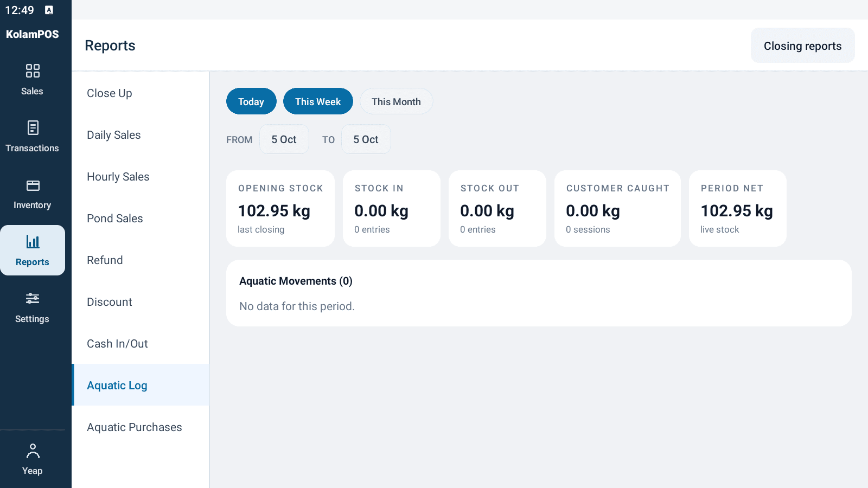Screen dimensions: 868x488
Task: Open the Refund report
Action: coord(141,260)
